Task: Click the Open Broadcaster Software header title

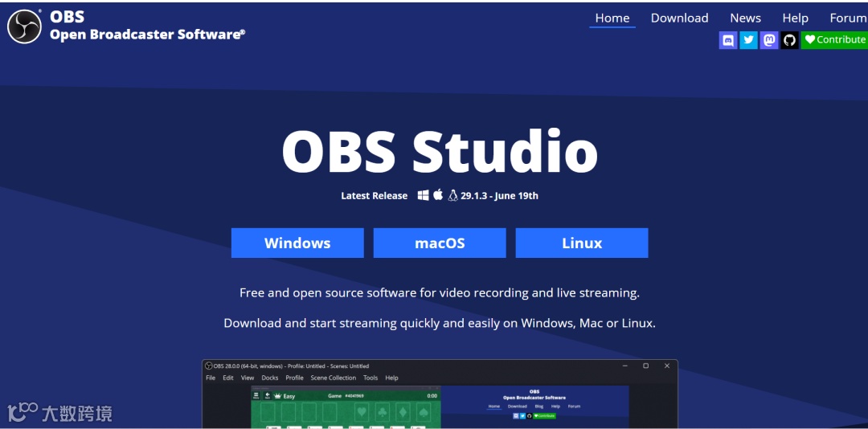Action: 147,35
